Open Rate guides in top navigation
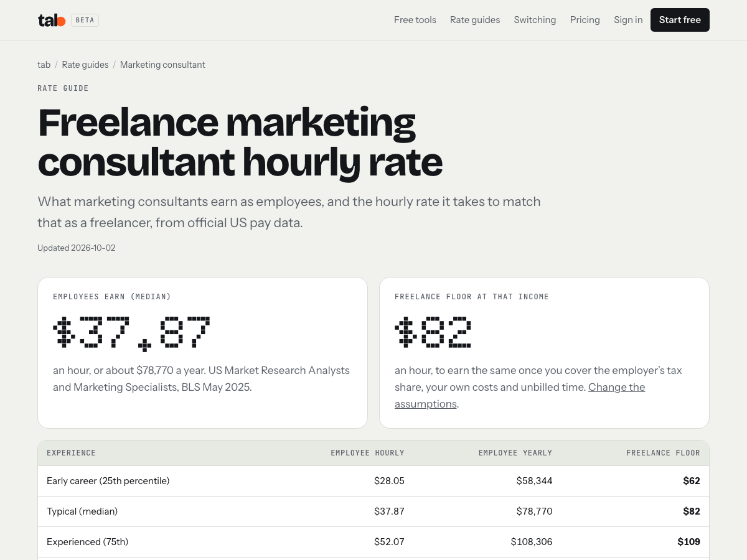Image resolution: width=747 pixels, height=560 pixels. (x=475, y=20)
